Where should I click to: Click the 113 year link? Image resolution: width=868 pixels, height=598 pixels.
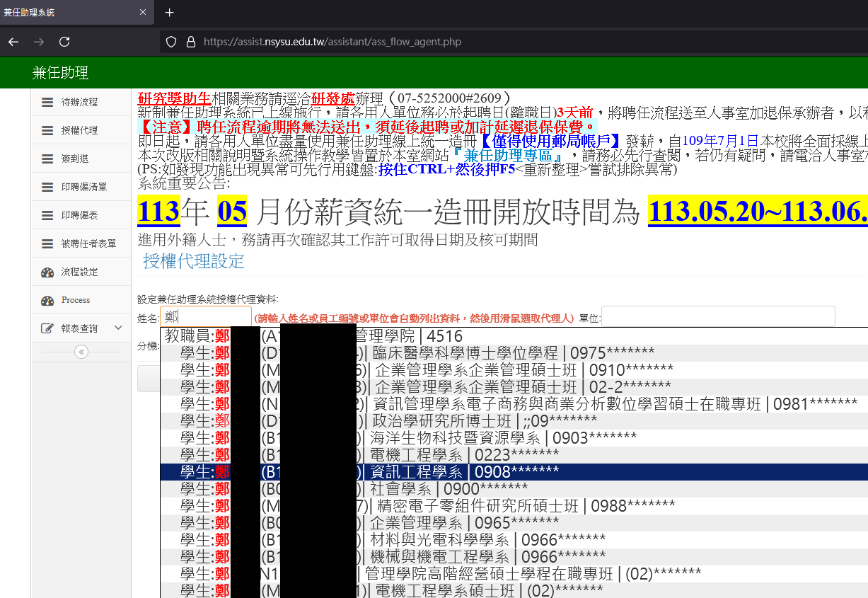(158, 210)
